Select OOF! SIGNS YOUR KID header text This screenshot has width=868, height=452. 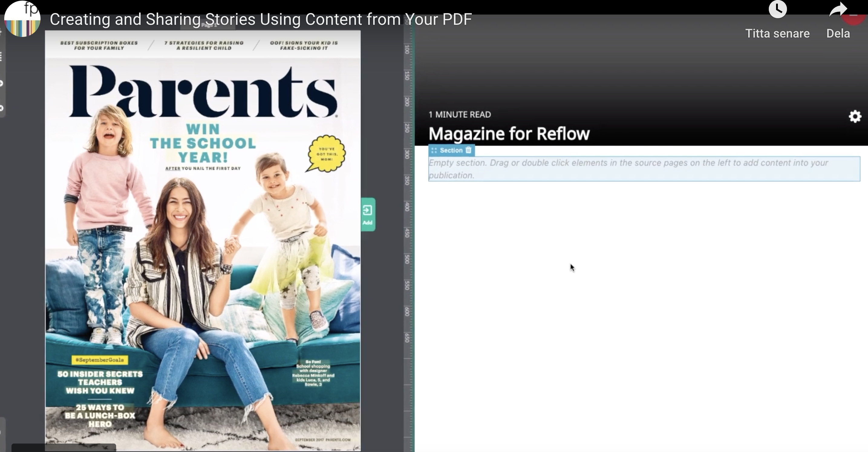tap(304, 45)
